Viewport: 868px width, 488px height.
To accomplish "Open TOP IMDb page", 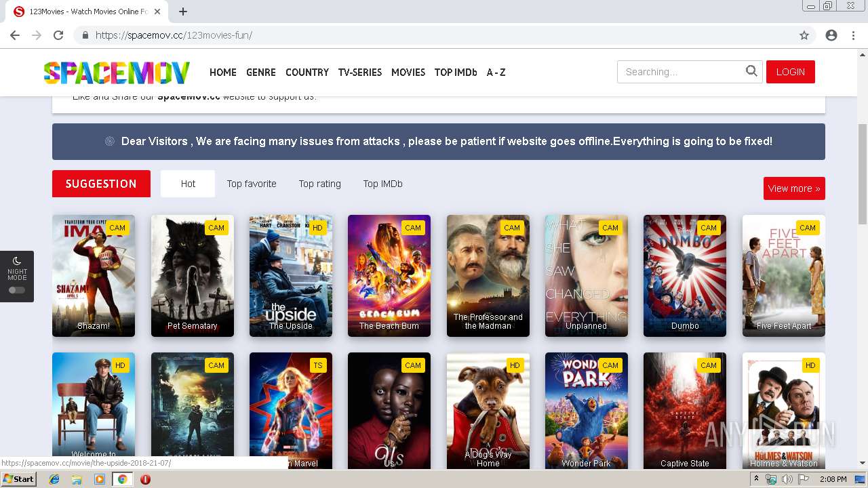I will 456,72.
